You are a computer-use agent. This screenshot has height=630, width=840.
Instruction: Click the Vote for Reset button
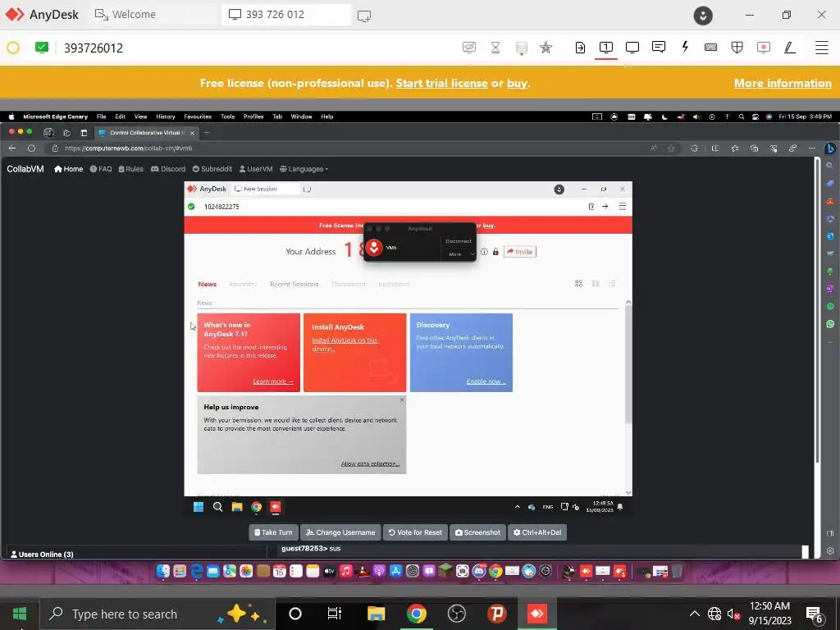coord(415,532)
